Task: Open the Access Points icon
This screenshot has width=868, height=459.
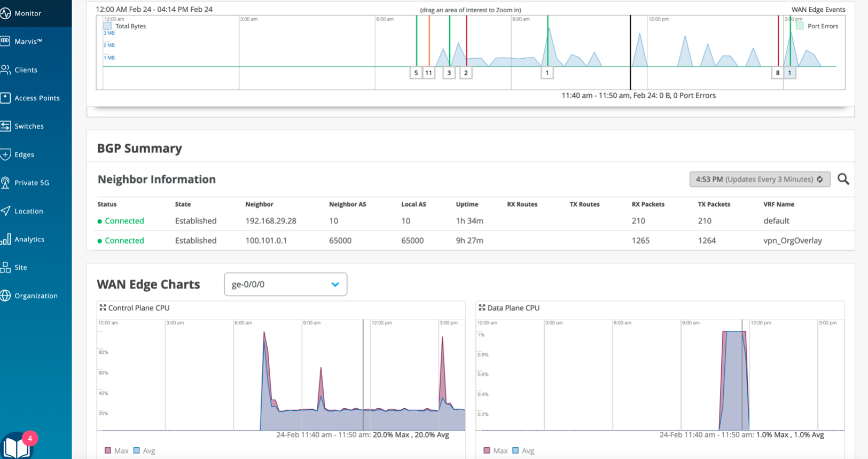Action: point(5,98)
